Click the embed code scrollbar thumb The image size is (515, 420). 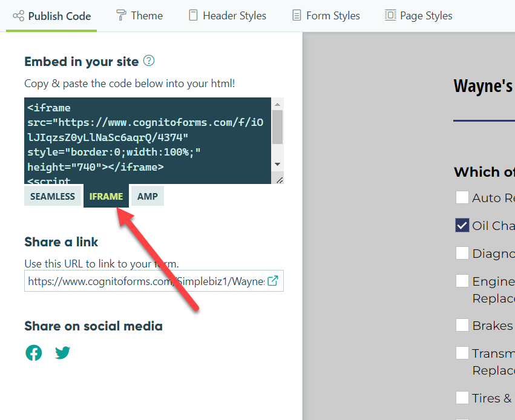(x=278, y=127)
